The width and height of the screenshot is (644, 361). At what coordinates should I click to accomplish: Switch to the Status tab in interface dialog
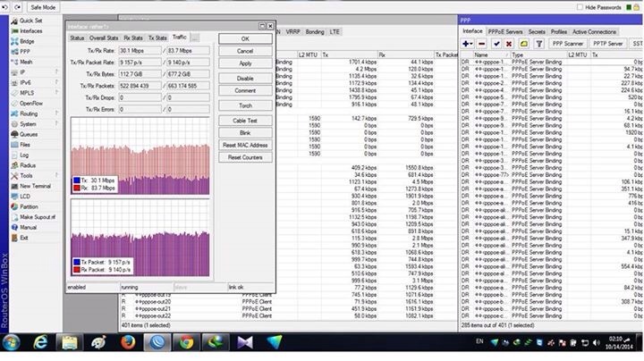tap(77, 38)
